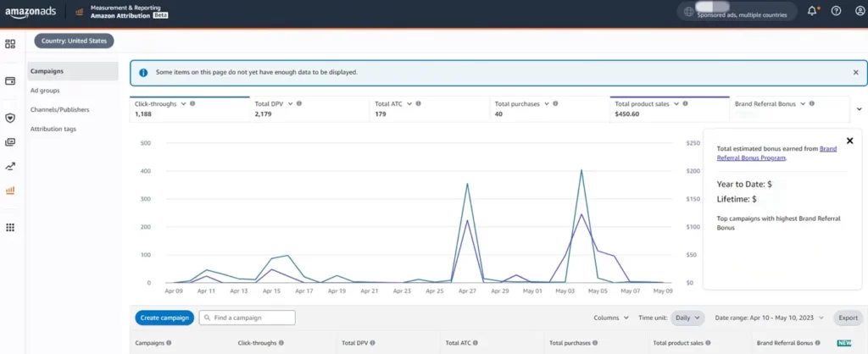
Task: Click the search magnifier in Find a campaign
Action: coord(207,318)
